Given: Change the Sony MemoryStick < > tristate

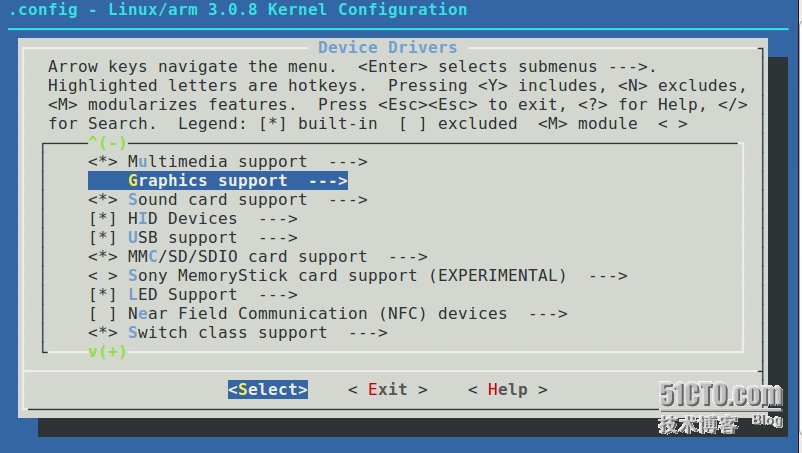Looking at the screenshot, I should click(x=102, y=276).
